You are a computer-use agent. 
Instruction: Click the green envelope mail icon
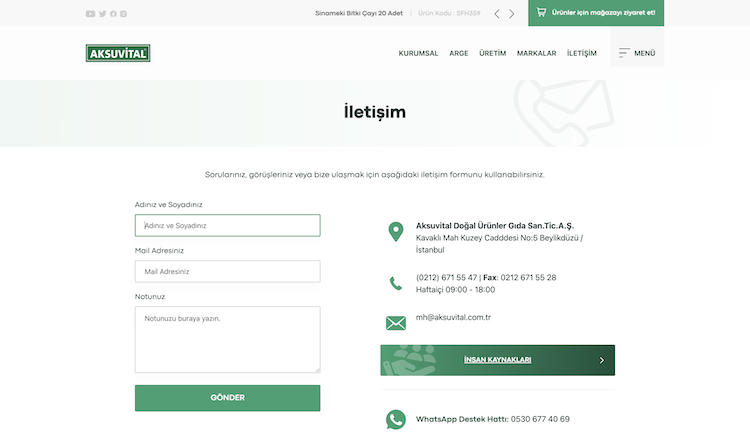tap(396, 323)
